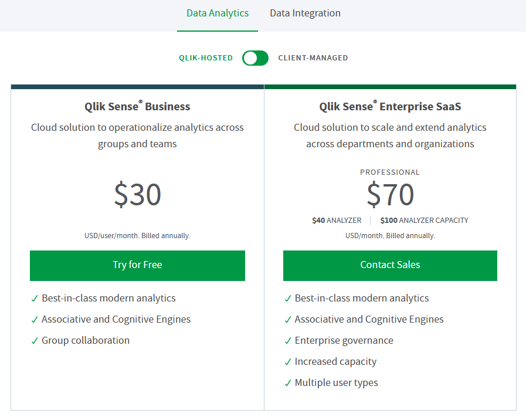Click the Enterprise description about departments and organizations
This screenshot has height=420, width=526.
point(390,136)
